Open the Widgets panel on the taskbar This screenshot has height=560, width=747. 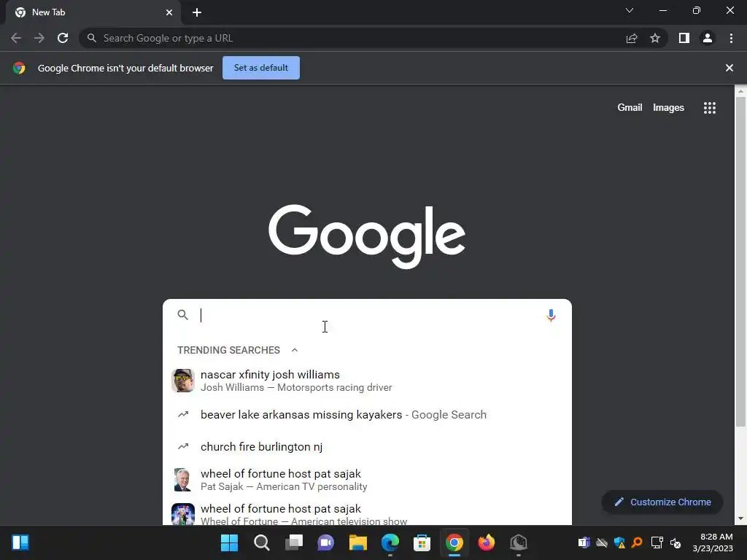(20, 542)
